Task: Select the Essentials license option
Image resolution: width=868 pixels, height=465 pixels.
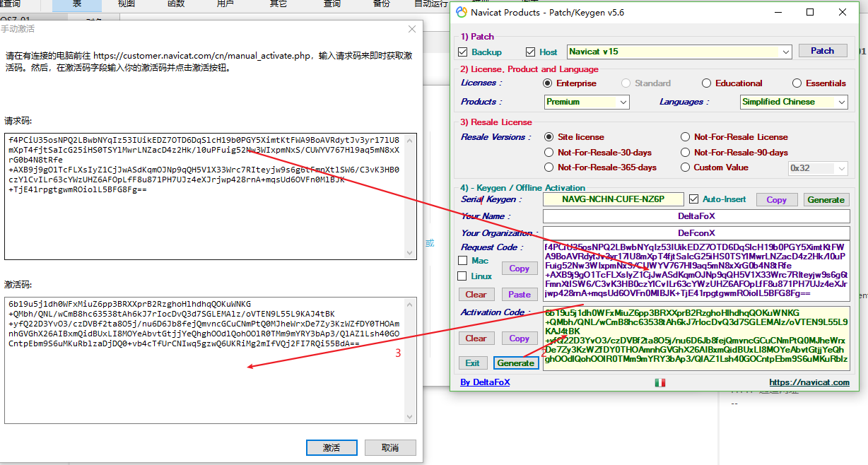Action: click(x=797, y=83)
